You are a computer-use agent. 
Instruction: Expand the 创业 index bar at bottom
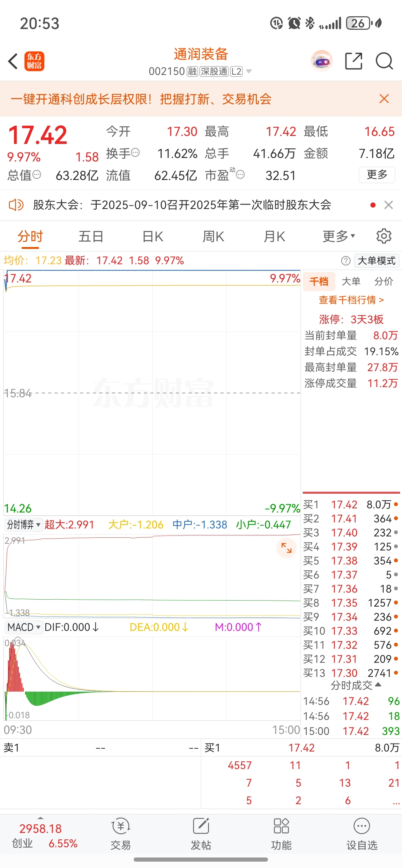(41, 818)
